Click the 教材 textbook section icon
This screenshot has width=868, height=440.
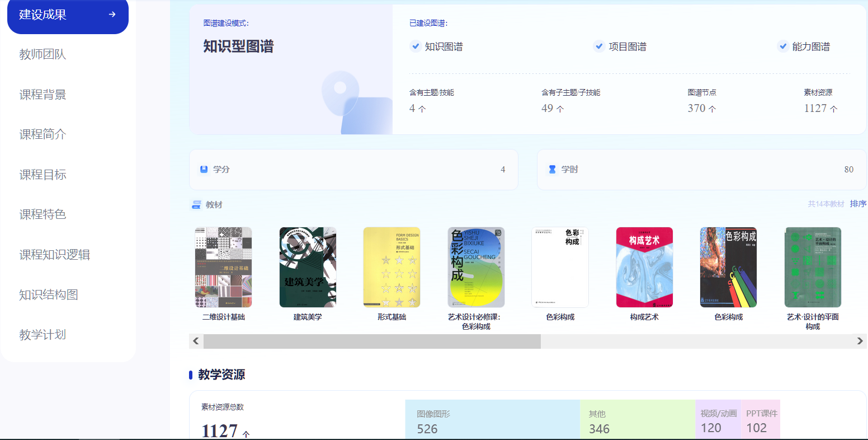click(196, 205)
